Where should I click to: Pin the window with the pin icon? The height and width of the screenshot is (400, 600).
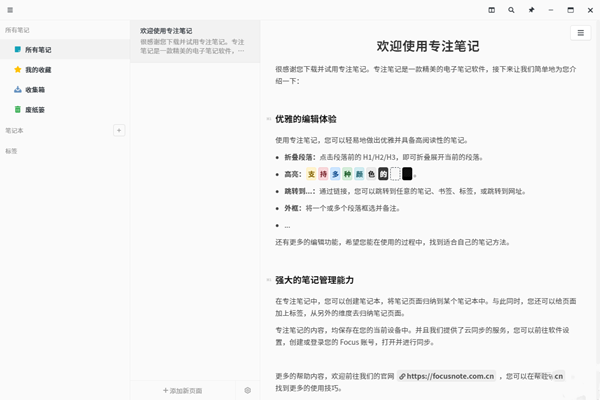(x=531, y=10)
